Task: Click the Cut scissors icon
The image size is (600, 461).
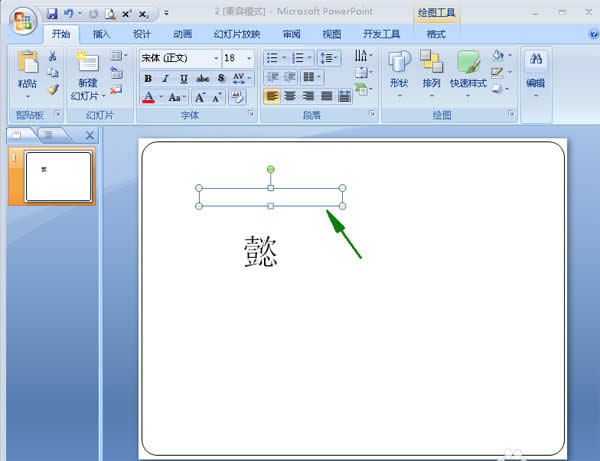Action: tap(52, 56)
